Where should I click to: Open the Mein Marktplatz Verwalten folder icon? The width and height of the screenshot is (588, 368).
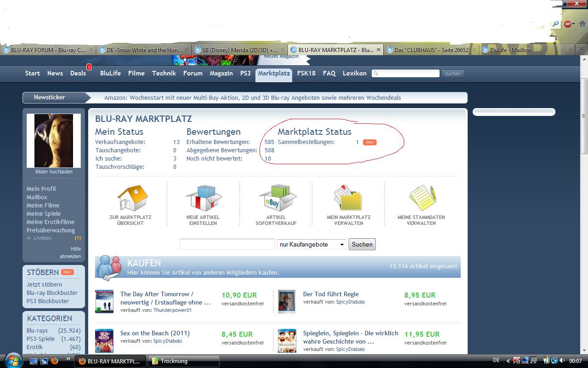click(348, 198)
